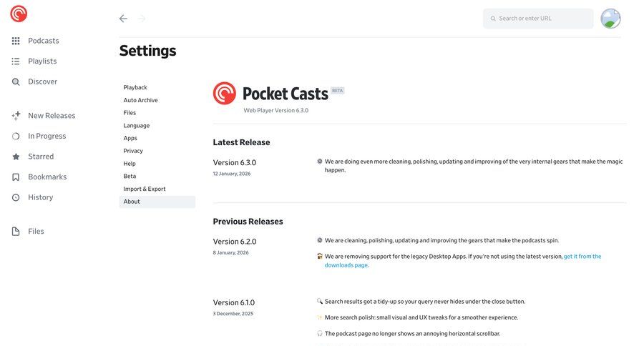Open New Releases sparkle icon
The width and height of the screenshot is (644, 346).
click(x=16, y=116)
